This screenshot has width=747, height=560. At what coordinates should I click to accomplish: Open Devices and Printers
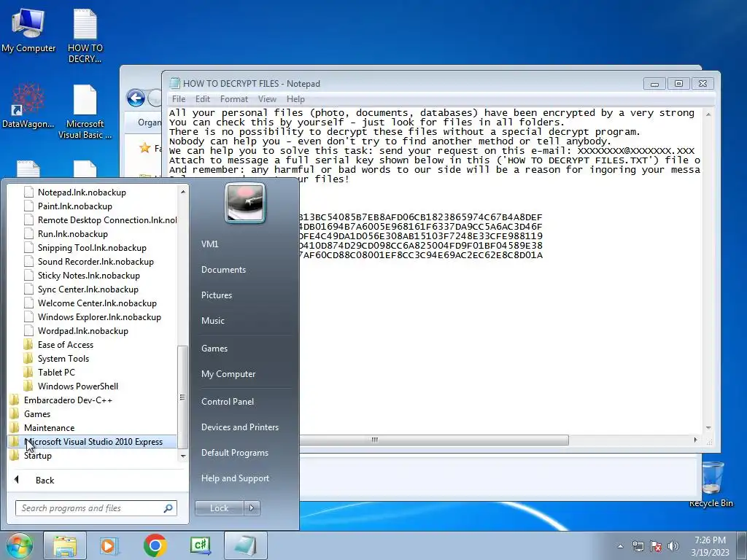pos(239,427)
